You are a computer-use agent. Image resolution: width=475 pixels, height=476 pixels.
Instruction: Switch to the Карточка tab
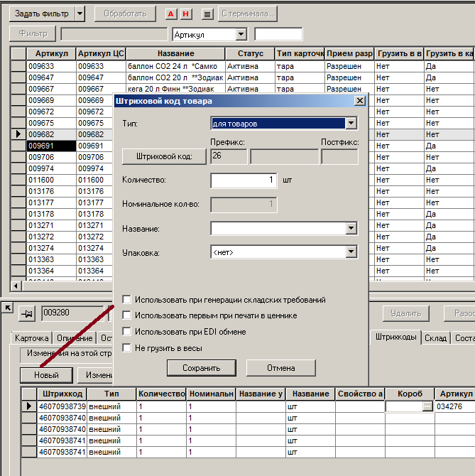pos(31,338)
